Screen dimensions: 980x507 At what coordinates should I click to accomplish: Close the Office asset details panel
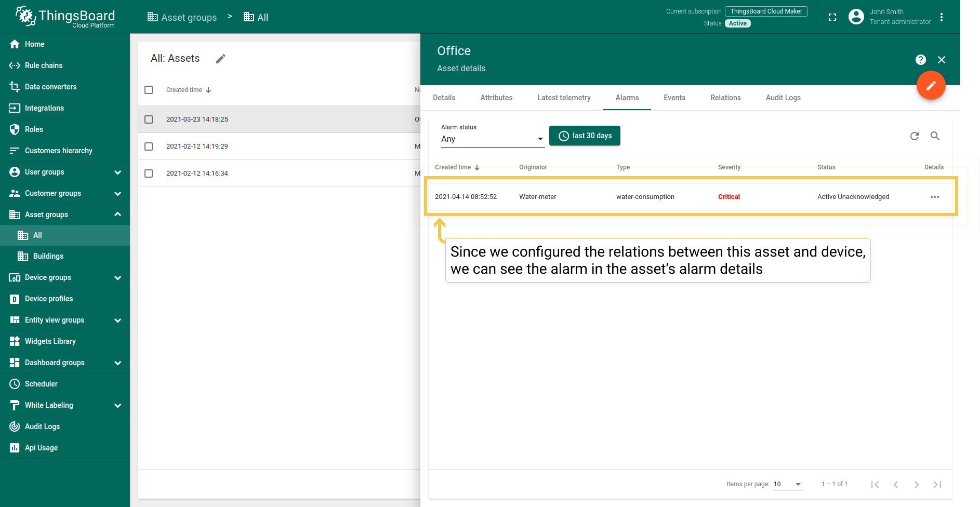coord(942,60)
